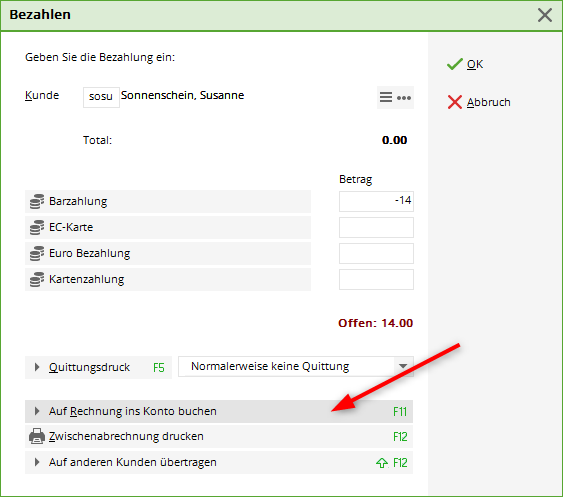563x497 pixels.
Task: Select the Kartenzahlung payment row
Action: [x=168, y=279]
